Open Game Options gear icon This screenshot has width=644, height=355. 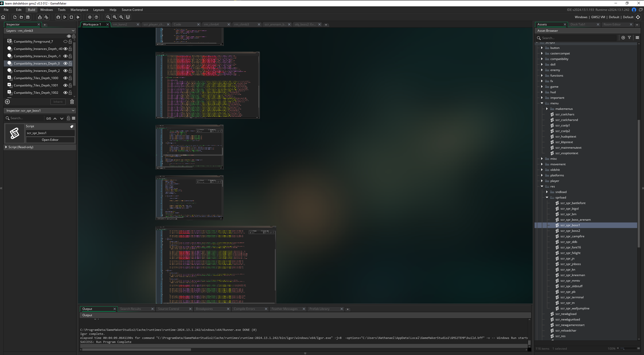(90, 17)
